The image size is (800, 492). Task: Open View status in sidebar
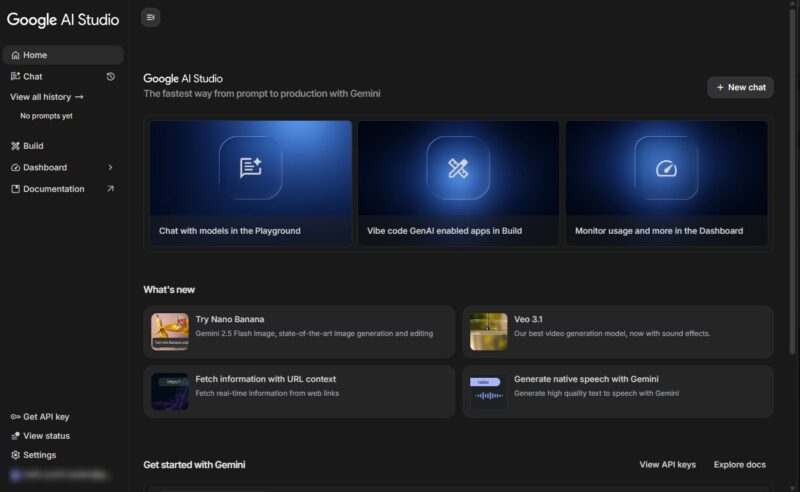click(46, 436)
